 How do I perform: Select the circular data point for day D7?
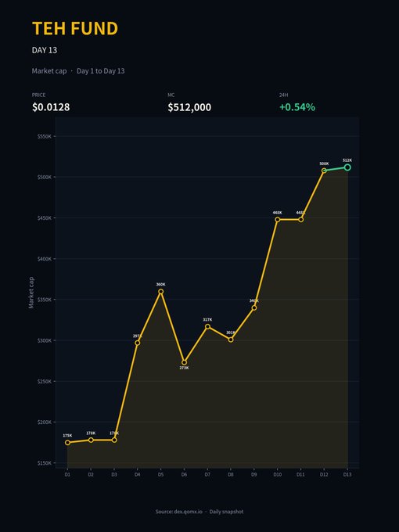pos(207,327)
